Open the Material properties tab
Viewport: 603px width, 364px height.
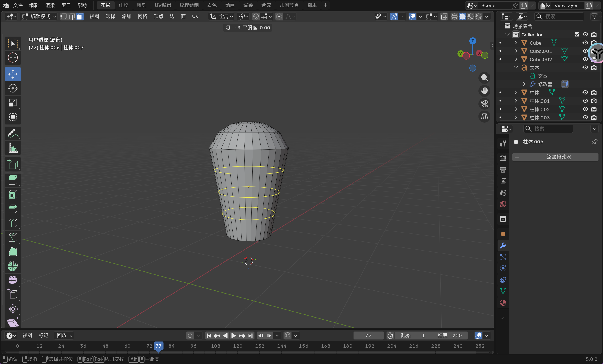tap(503, 303)
